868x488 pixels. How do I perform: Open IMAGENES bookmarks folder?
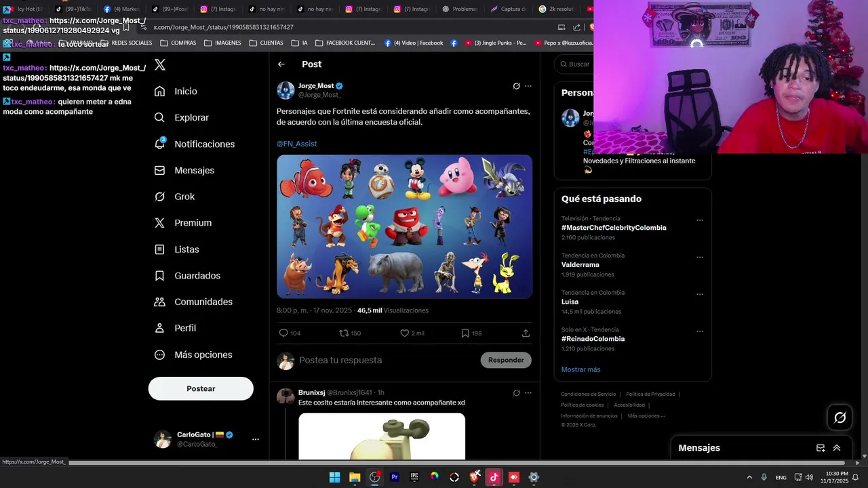point(222,43)
